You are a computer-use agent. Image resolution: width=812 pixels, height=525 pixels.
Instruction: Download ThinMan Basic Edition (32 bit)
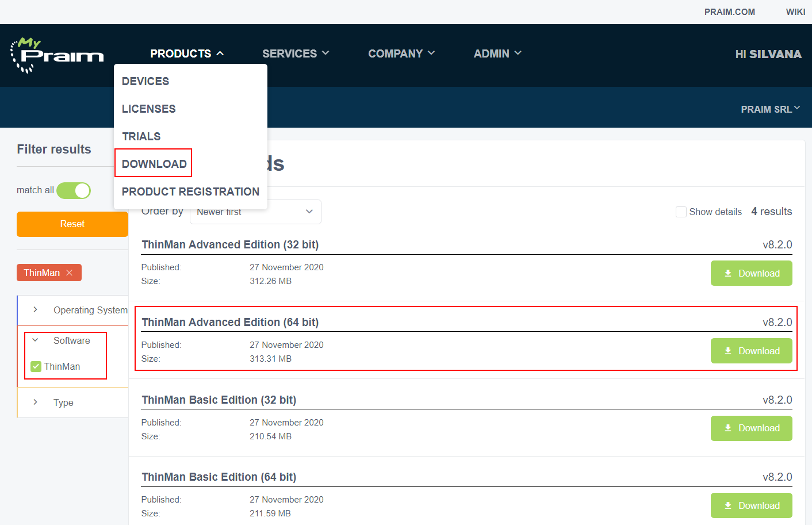pos(752,428)
